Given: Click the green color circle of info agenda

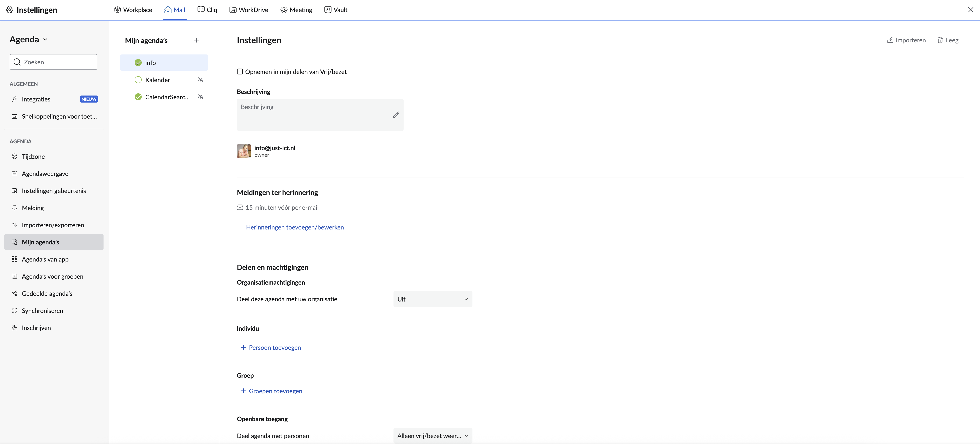Looking at the screenshot, I should [138, 63].
